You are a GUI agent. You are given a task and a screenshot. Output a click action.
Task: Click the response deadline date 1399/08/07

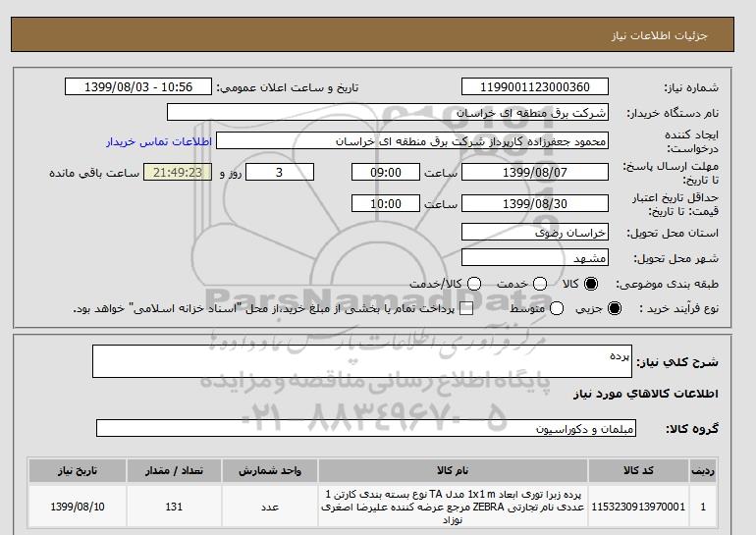click(535, 172)
